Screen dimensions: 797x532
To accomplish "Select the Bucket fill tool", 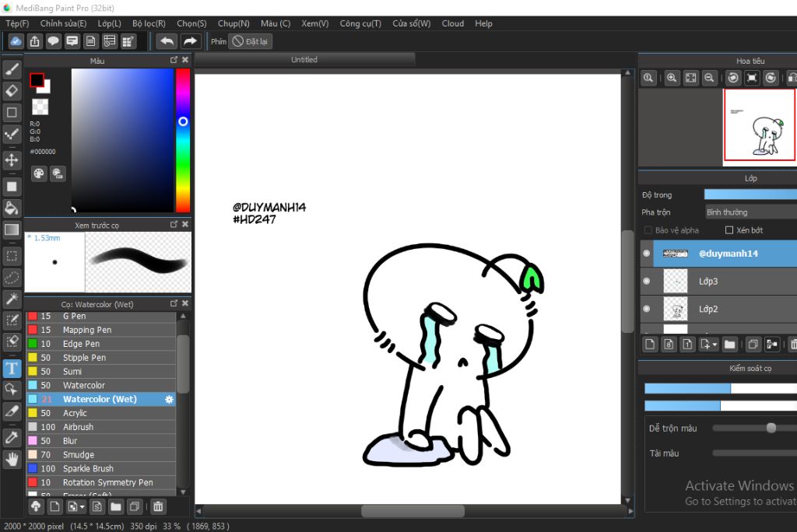I will coord(12,208).
